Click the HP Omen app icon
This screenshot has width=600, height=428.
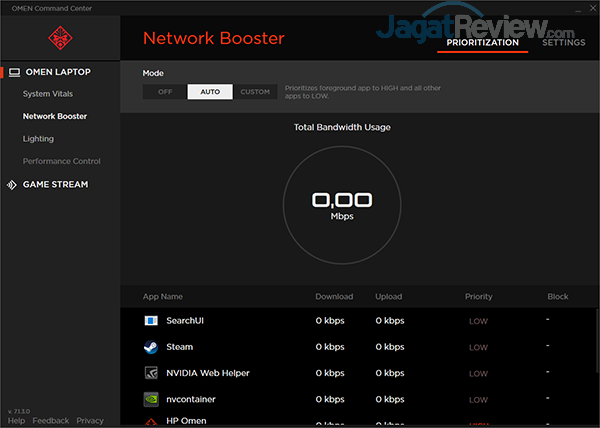[x=151, y=422]
